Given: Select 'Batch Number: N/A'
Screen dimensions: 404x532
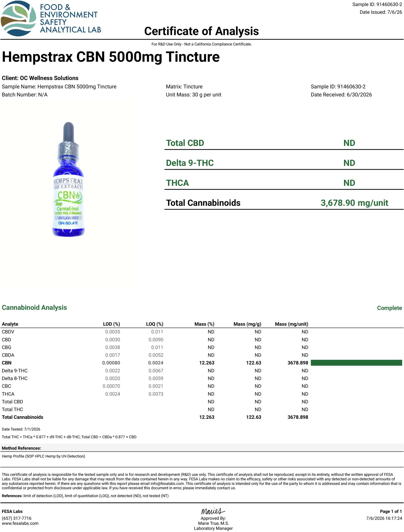Looking at the screenshot, I should point(25,95).
